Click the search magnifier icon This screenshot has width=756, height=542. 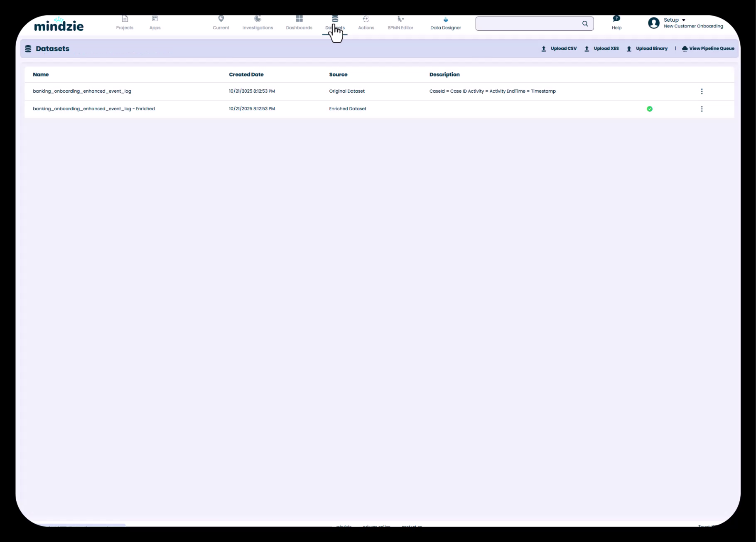click(585, 24)
